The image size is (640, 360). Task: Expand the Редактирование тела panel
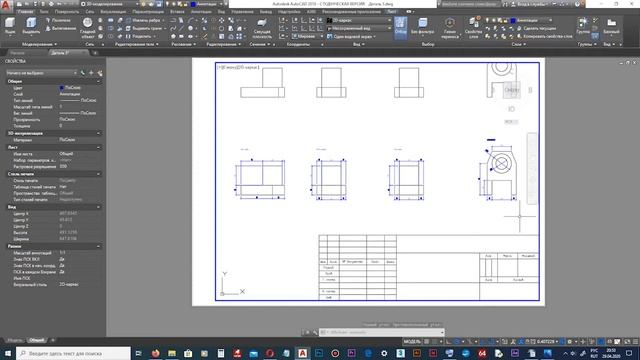tap(136, 44)
